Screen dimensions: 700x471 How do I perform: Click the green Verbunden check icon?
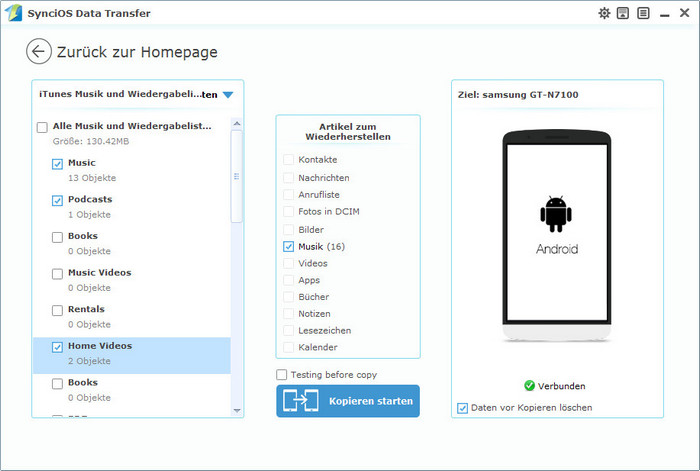coord(529,385)
